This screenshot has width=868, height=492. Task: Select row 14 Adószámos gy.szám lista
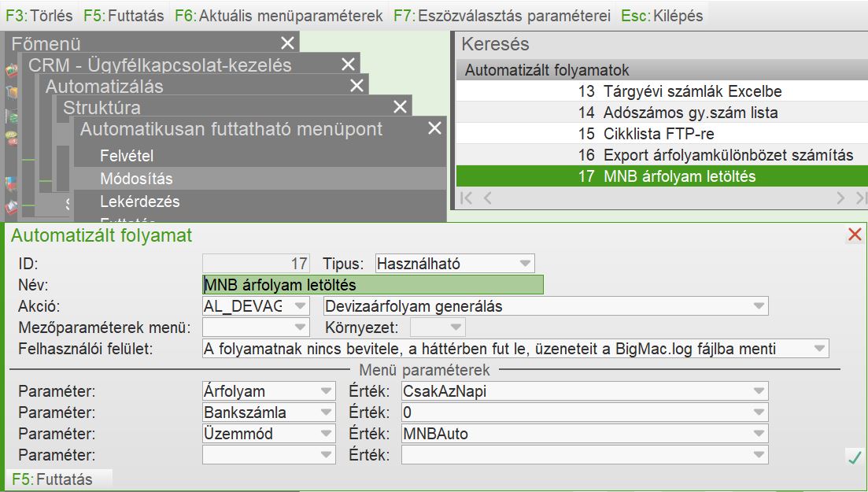(662, 113)
